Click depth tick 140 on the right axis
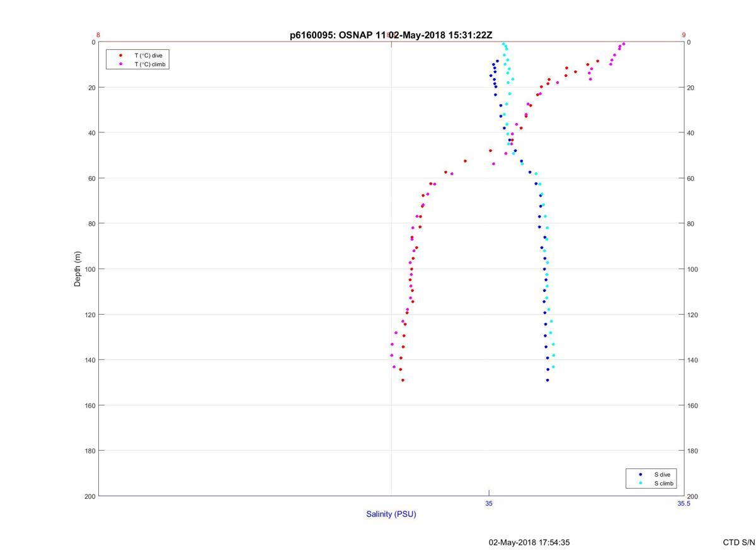Viewport: 756px width, 558px height. pyautogui.click(x=692, y=360)
